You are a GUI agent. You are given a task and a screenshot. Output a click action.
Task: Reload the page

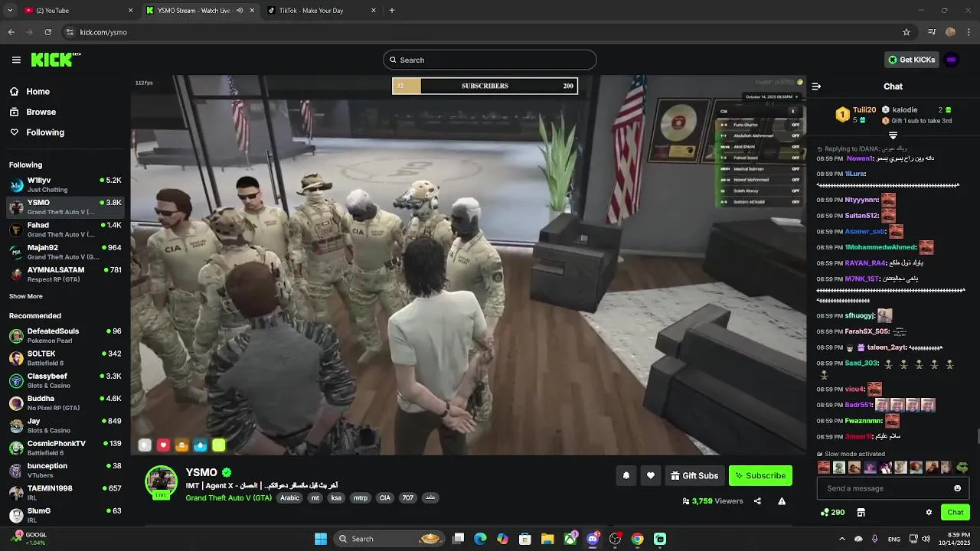tap(47, 32)
